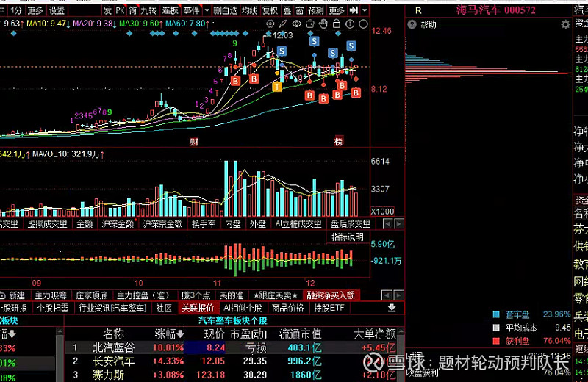This screenshot has width=588, height=382.
Task: Open dropdown arrow at far right of toolbar
Action: tap(365, 10)
